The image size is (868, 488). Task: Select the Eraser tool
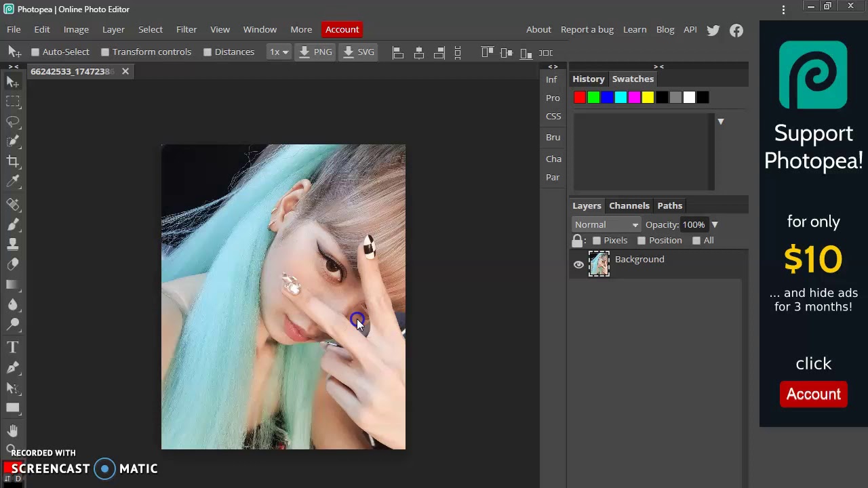coord(13,264)
